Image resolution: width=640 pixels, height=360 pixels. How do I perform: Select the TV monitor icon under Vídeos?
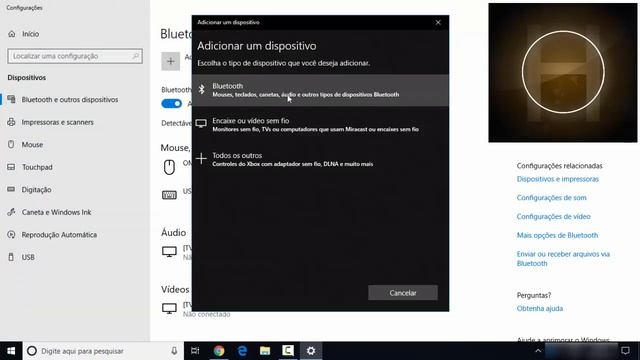[x=169, y=308]
